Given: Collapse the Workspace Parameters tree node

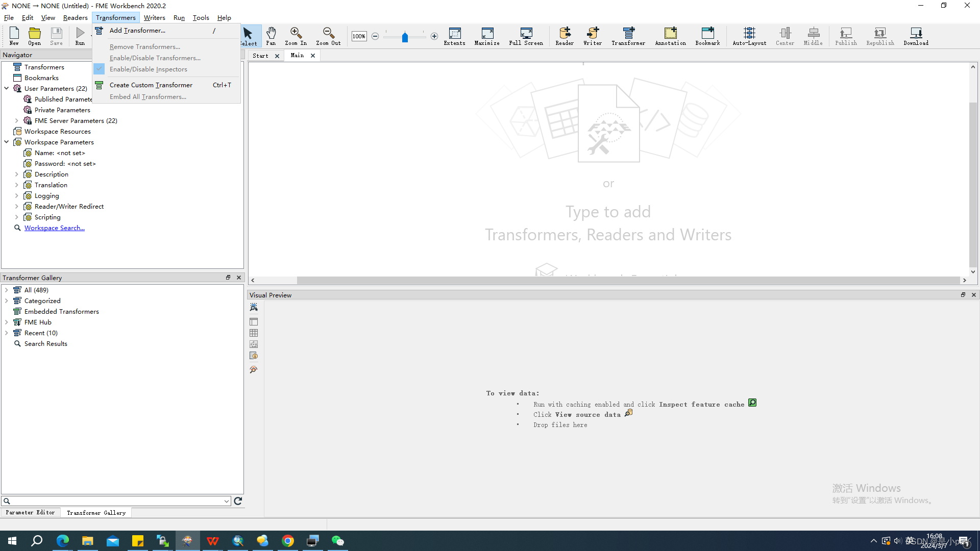Looking at the screenshot, I should (x=7, y=142).
